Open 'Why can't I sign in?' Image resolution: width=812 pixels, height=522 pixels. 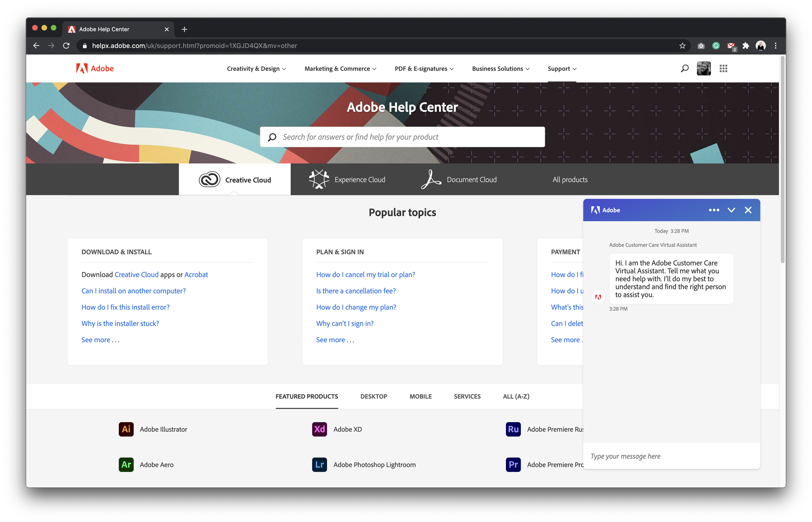pyautogui.click(x=345, y=323)
